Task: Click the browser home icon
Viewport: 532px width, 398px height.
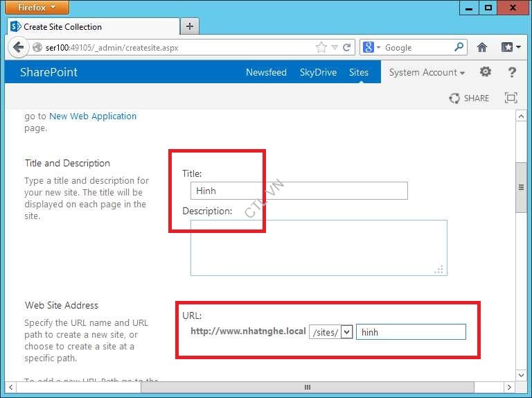Action: [482, 48]
